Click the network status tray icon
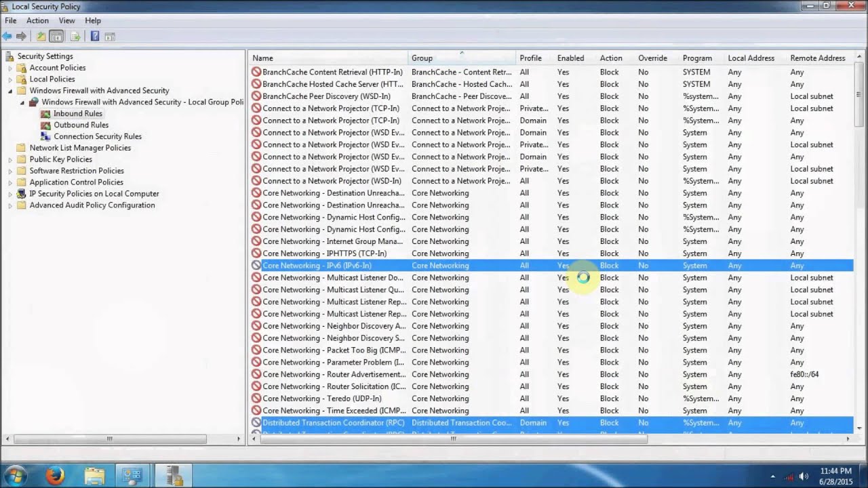 coord(790,476)
